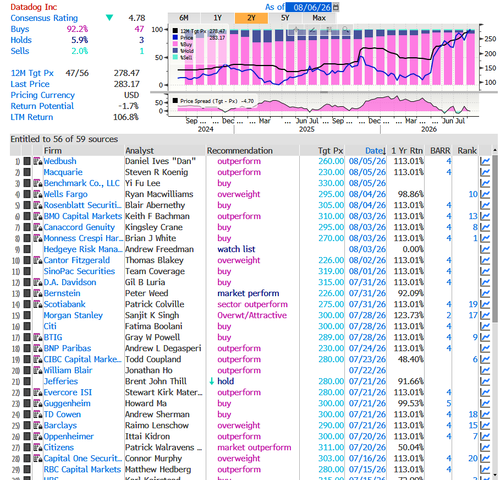Click the zoom magnifier in chart toolbar

pyautogui.click(x=346, y=30)
